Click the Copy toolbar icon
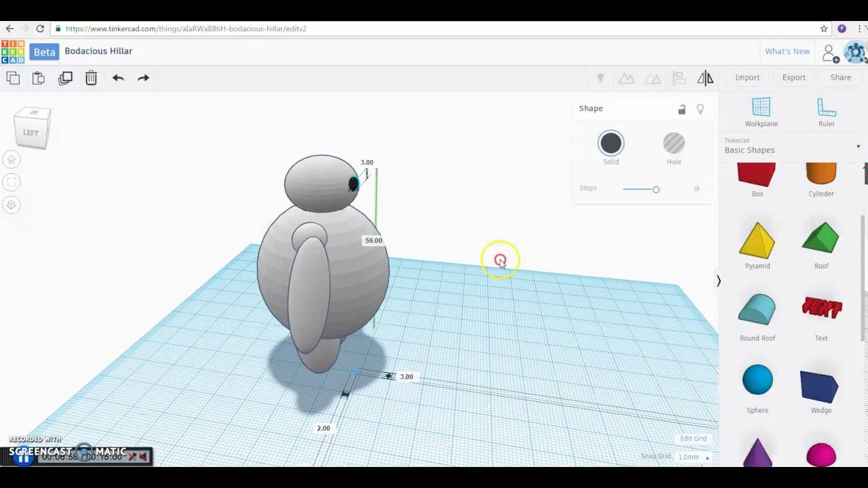The width and height of the screenshot is (868, 488). pyautogui.click(x=13, y=78)
